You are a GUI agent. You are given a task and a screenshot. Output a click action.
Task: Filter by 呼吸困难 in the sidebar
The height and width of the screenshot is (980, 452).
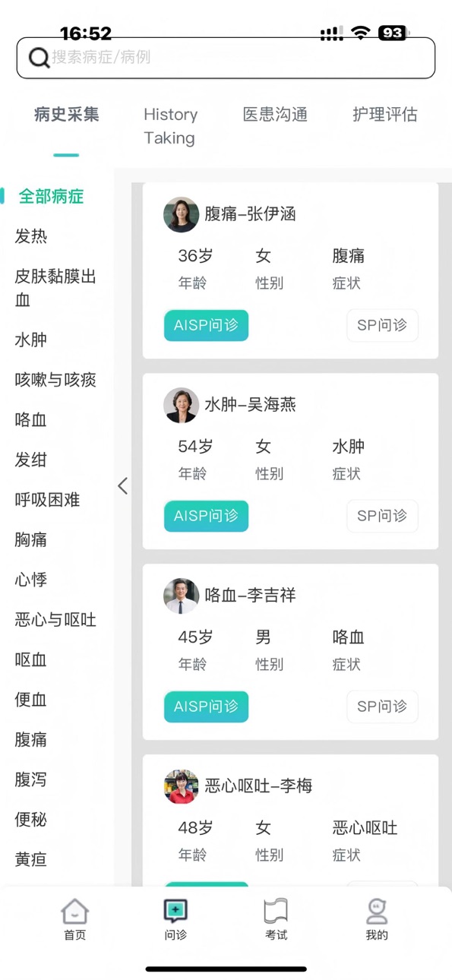click(47, 500)
